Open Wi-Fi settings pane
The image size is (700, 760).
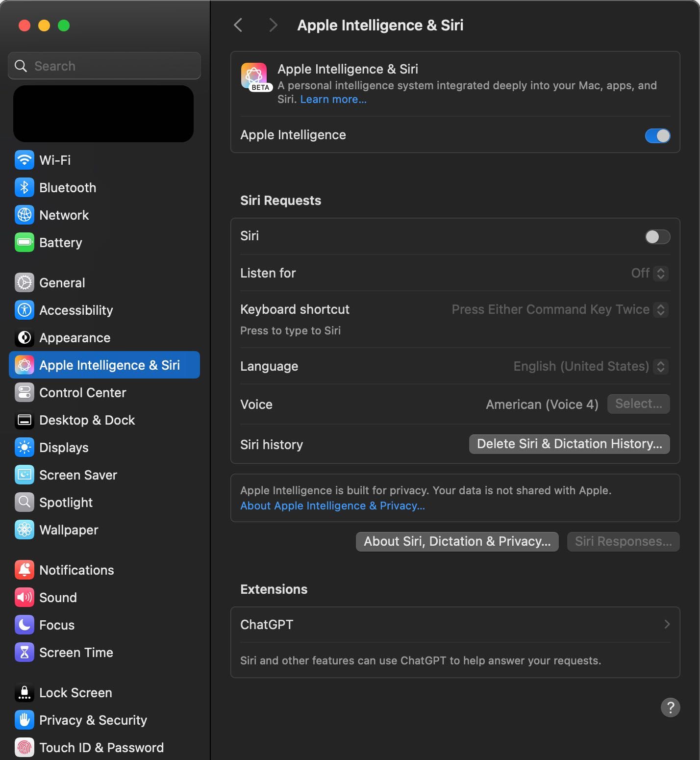104,160
